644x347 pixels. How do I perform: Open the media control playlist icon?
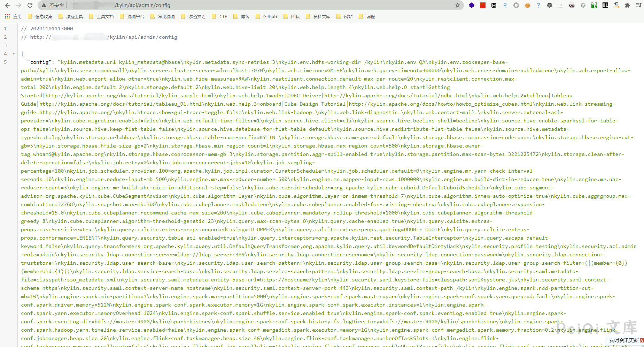tap(638, 5)
